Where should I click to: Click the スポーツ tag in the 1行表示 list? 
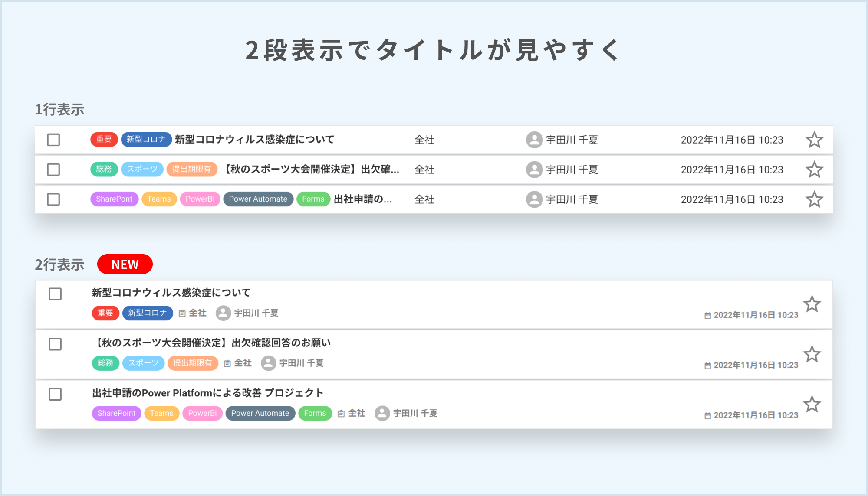pyautogui.click(x=142, y=169)
